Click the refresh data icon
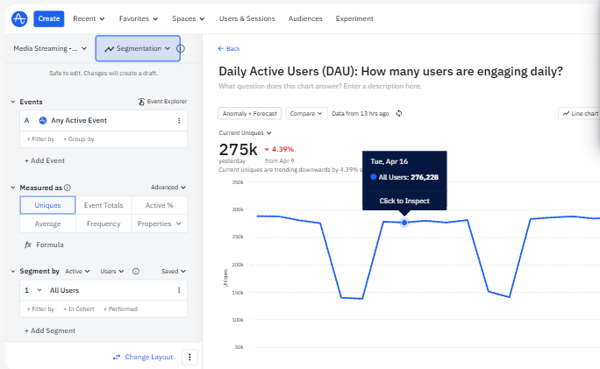 (399, 113)
